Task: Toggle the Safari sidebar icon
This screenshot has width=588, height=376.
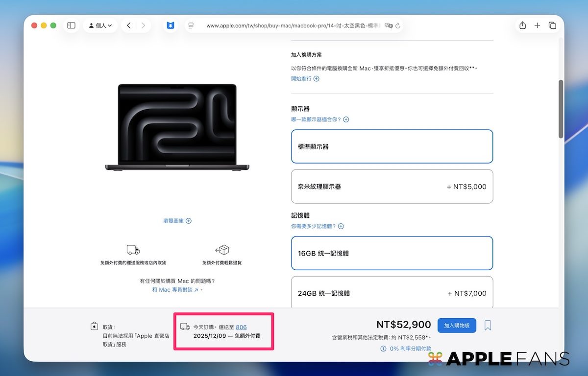Action: coord(71,25)
